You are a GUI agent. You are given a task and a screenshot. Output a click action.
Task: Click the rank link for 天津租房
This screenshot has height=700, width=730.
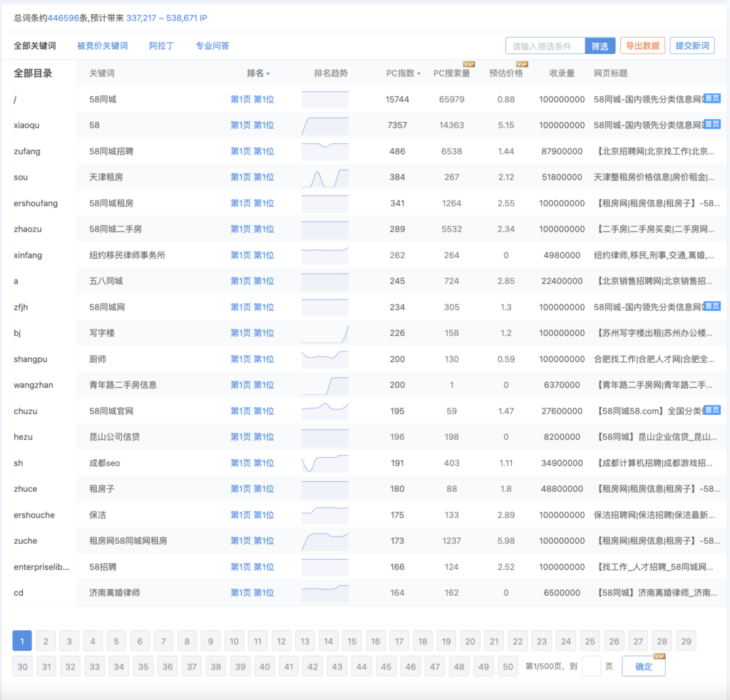(x=252, y=177)
